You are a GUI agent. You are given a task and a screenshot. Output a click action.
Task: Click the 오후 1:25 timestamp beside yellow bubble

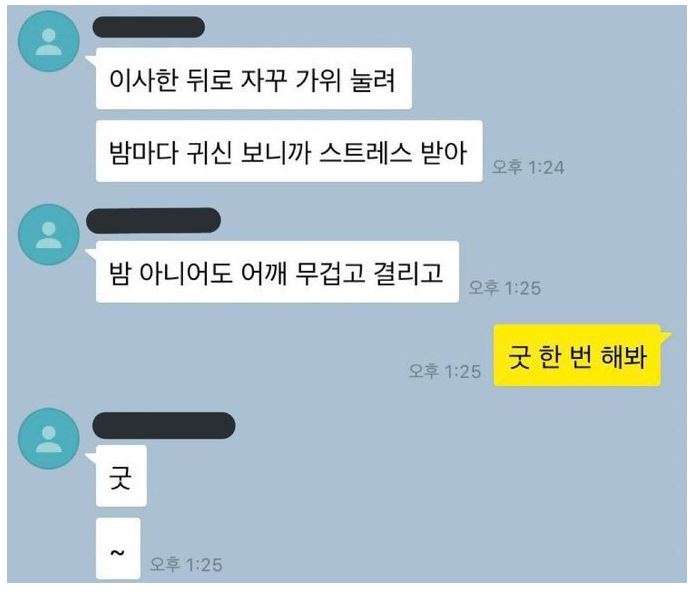[445, 371]
